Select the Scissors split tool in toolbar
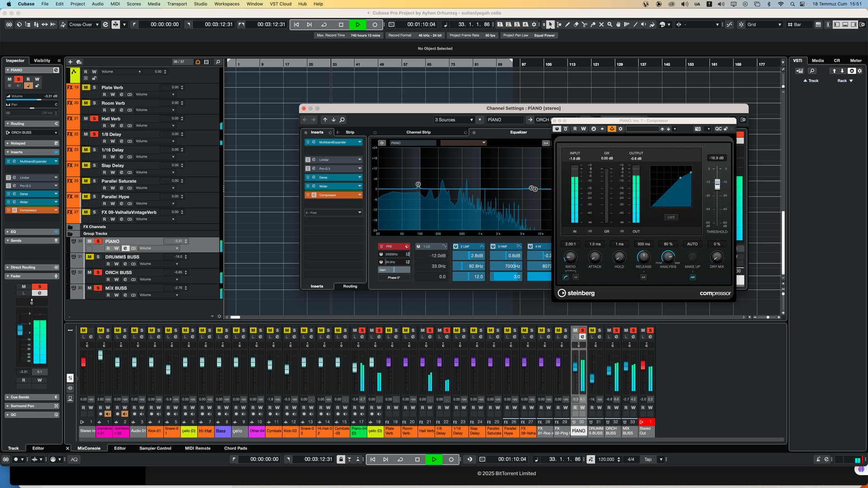Viewport: 868px width, 488px height. click(585, 24)
